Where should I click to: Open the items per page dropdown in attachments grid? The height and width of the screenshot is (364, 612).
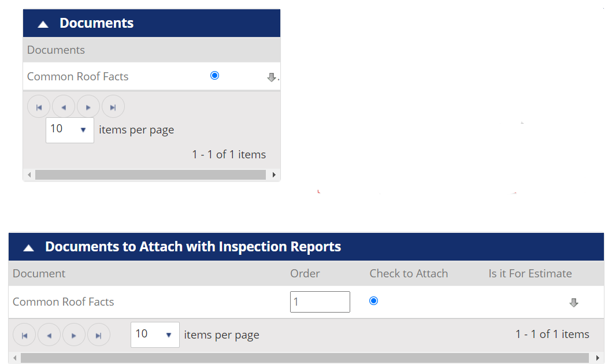tap(154, 334)
